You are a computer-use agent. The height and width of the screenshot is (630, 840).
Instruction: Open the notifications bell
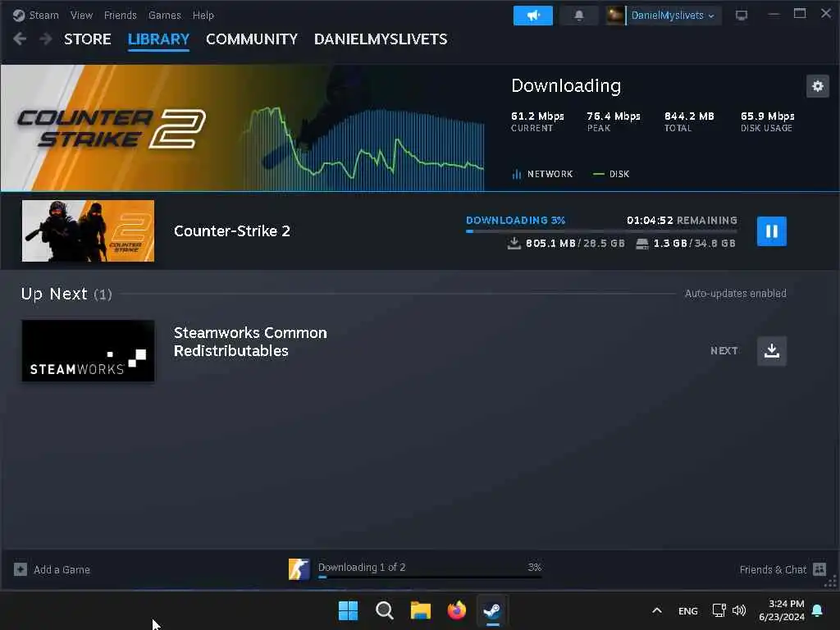578,16
